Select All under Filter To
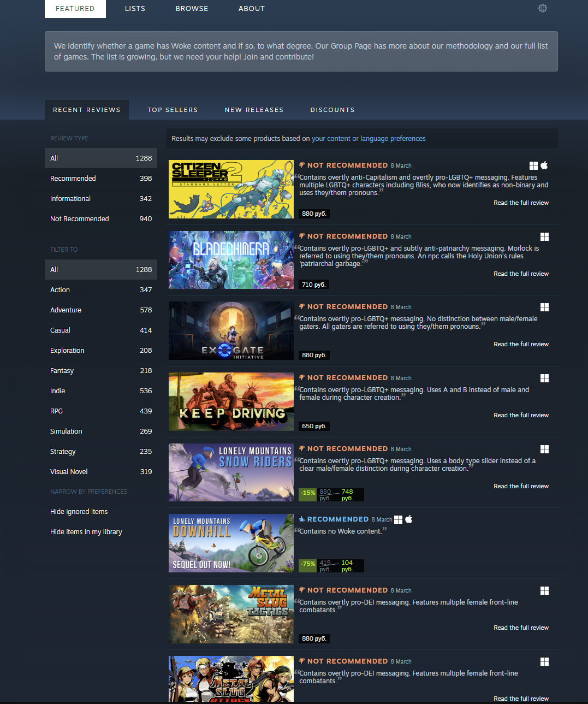588x704 pixels. pyautogui.click(x=101, y=269)
